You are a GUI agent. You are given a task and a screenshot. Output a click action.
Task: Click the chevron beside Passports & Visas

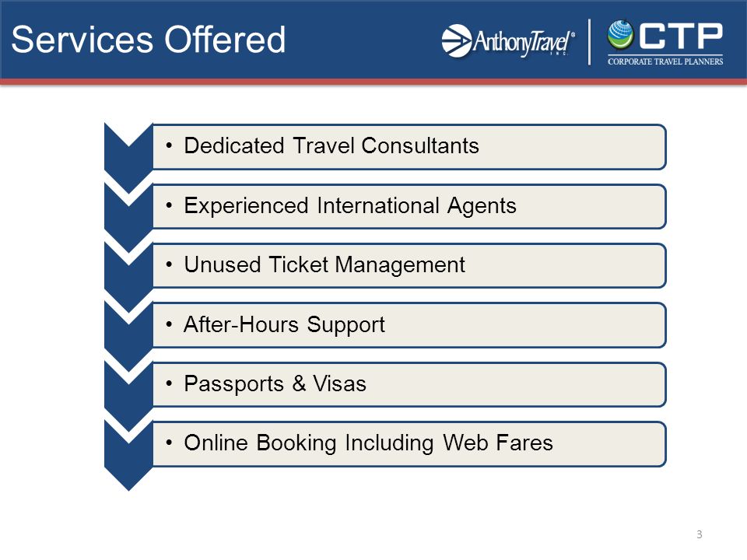point(128,397)
